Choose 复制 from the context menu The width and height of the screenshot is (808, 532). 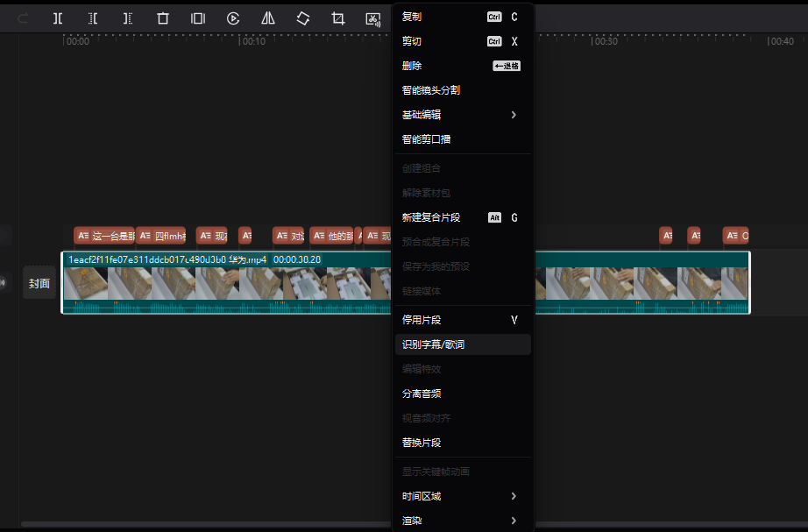[x=463, y=17]
